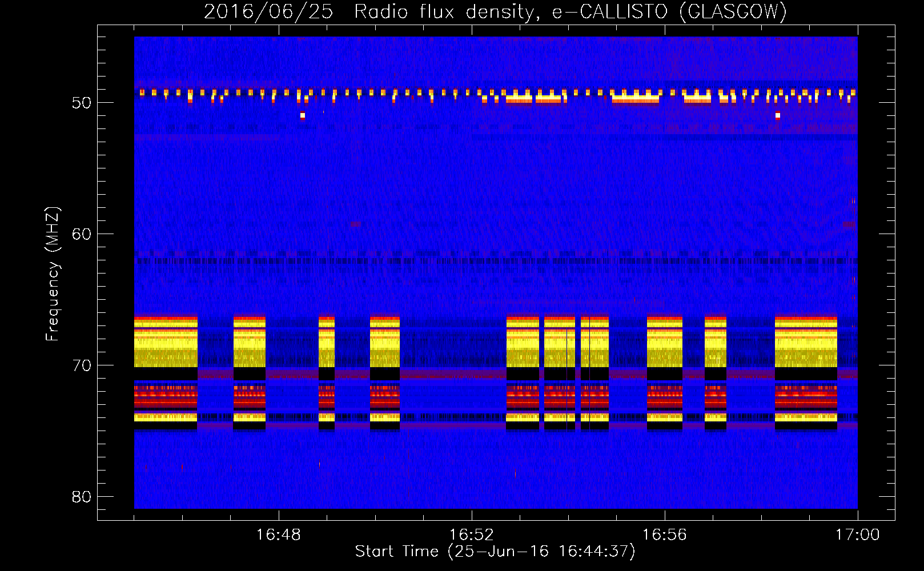Click the 70 MHz frequency tick label
This screenshot has height=571, width=924.
82,365
